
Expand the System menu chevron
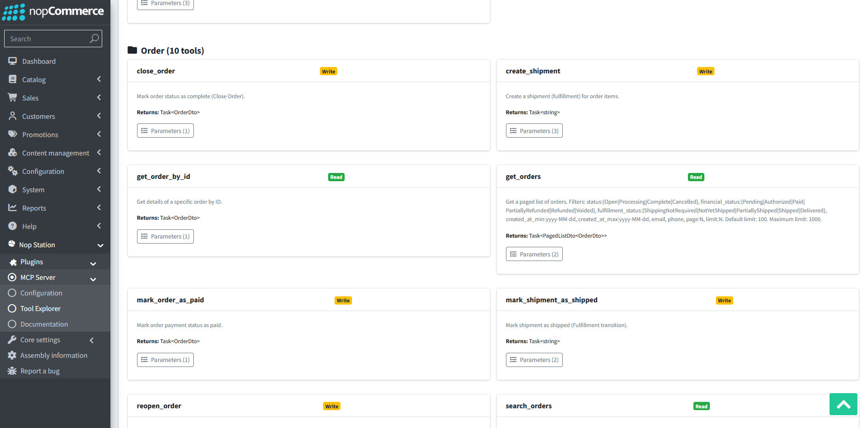pos(99,189)
